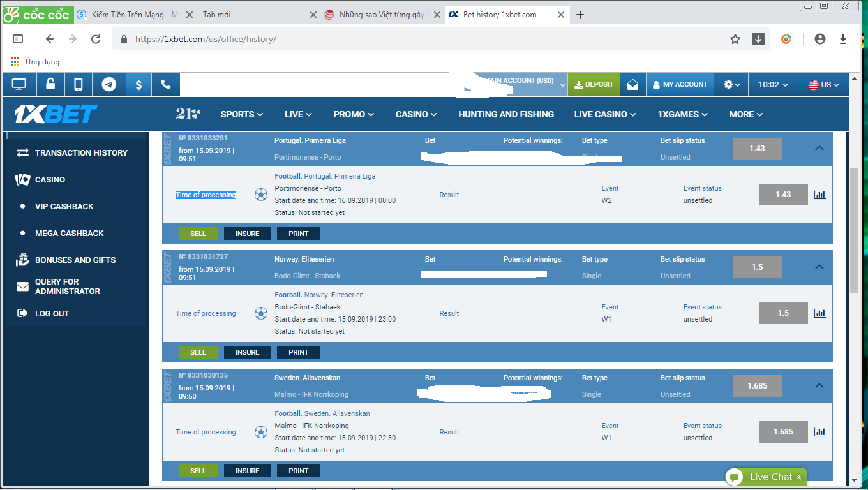The height and width of the screenshot is (490, 868).
Task: Expand the LIVE menu
Action: (x=298, y=114)
